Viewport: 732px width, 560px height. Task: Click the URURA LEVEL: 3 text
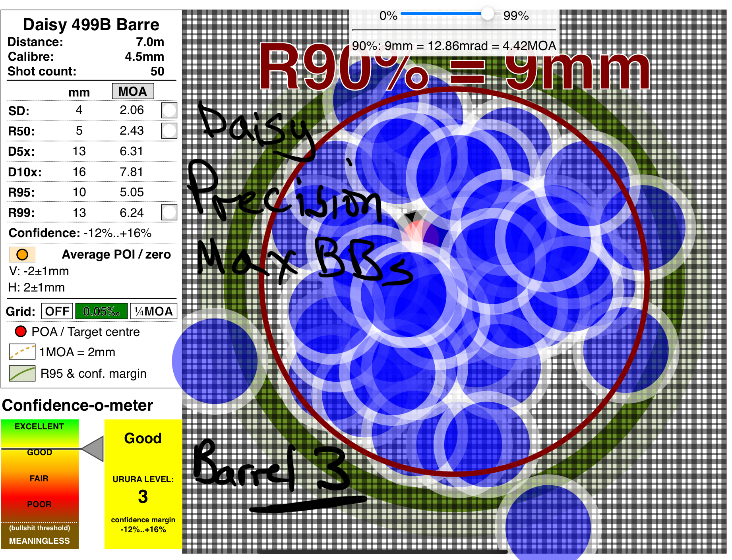(143, 489)
